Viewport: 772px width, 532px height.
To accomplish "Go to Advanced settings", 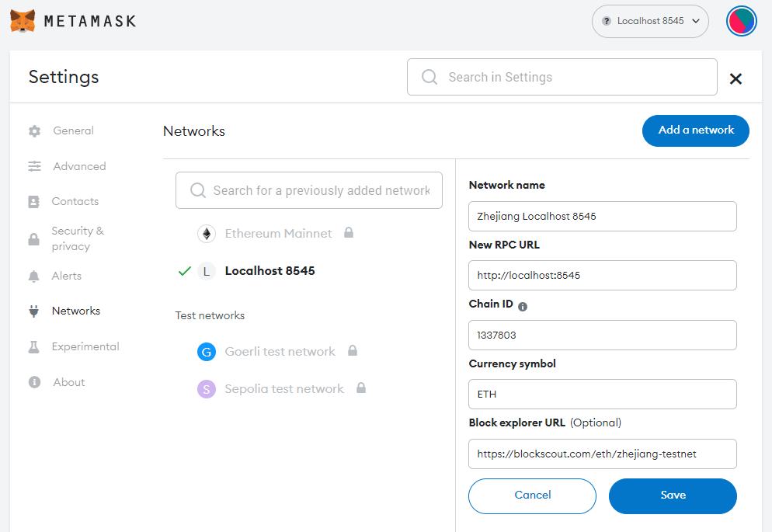I will click(x=79, y=166).
